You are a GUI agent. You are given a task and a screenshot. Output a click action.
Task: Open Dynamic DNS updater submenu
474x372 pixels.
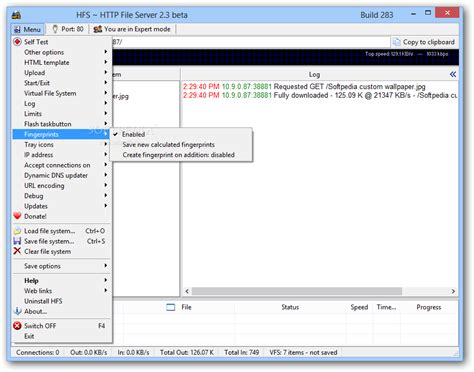point(61,175)
